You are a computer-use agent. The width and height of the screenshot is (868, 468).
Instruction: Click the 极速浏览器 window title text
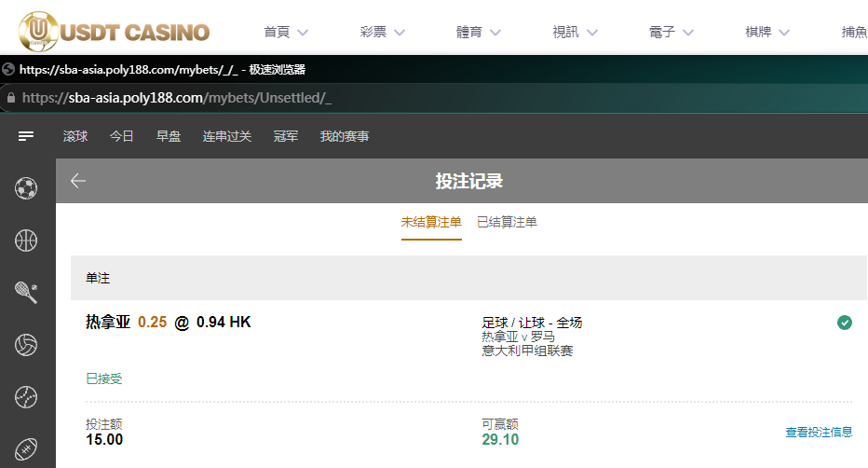click(278, 69)
